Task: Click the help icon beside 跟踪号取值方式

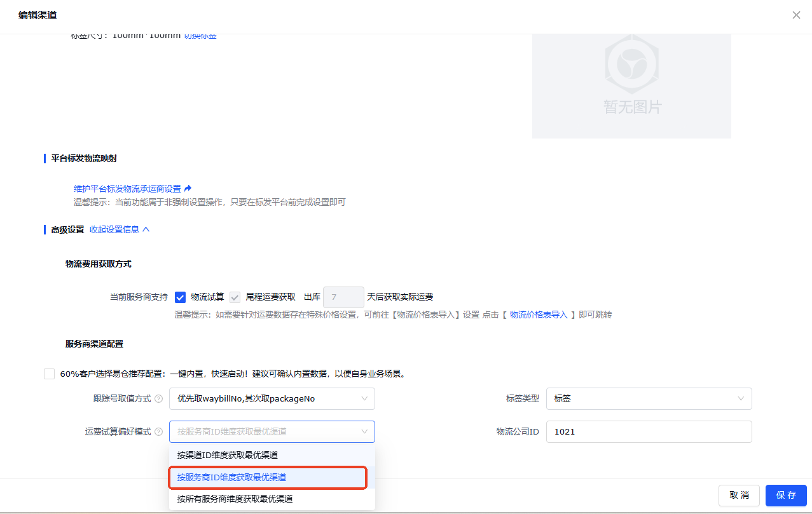Action: click(x=158, y=399)
